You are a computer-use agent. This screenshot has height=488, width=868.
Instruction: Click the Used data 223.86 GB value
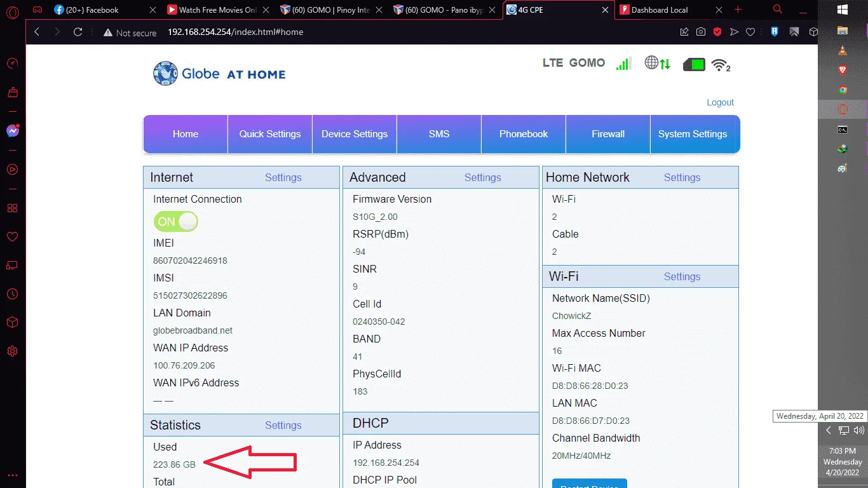coord(174,464)
